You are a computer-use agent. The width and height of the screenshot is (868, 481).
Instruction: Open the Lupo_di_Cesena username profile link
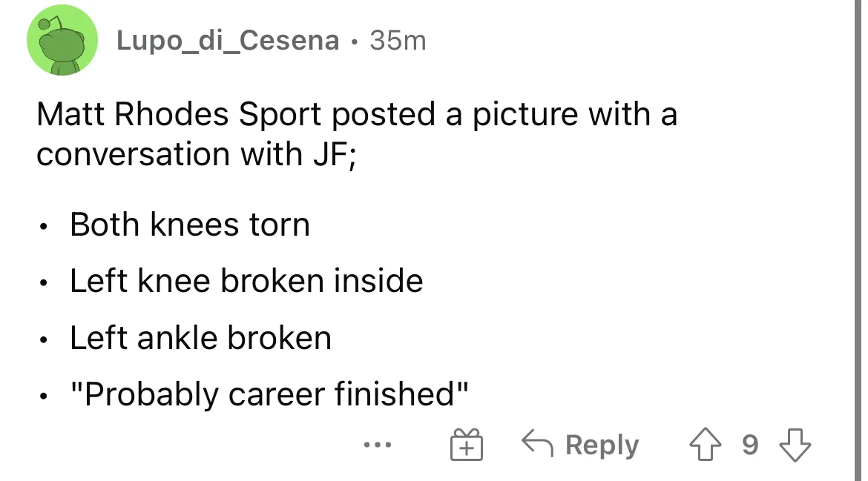tap(228, 41)
